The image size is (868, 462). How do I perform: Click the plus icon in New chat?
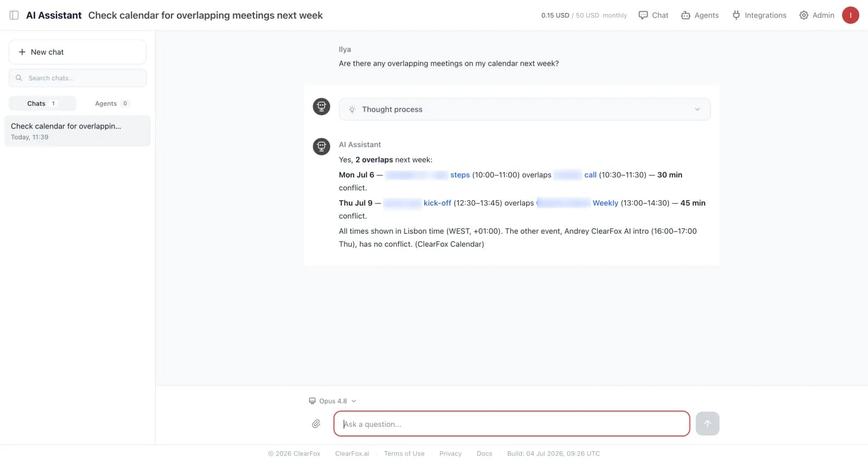(22, 52)
